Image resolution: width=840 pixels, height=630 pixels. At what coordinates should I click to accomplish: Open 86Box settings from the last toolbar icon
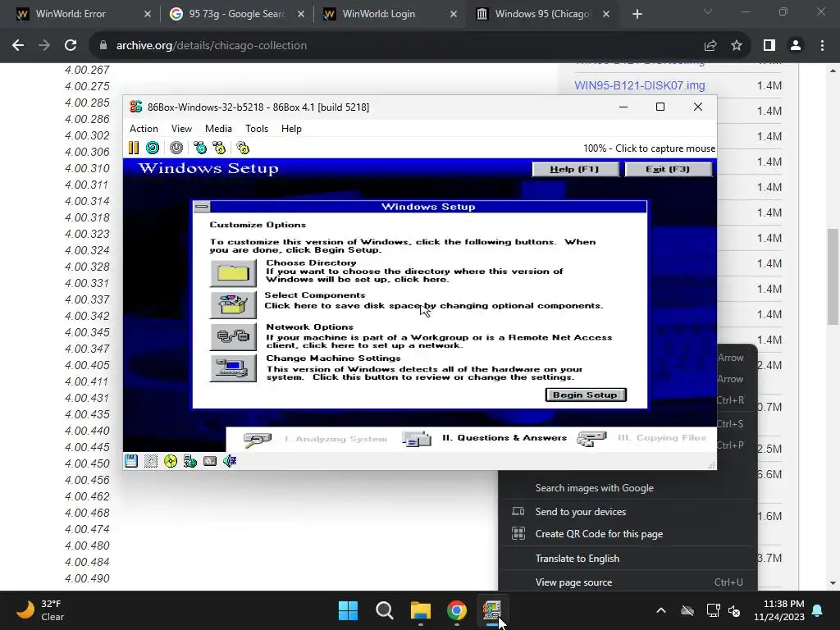pos(243,148)
